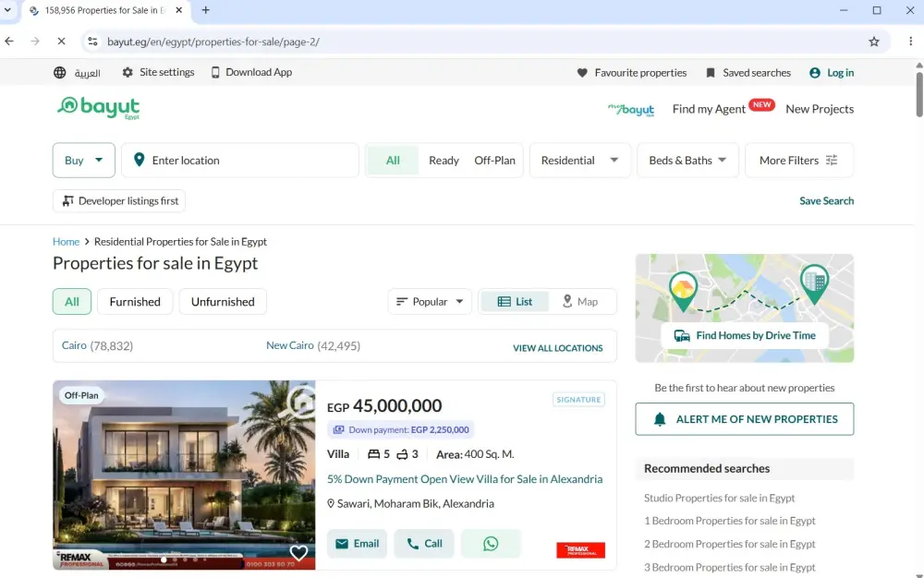Show only Furnished properties
This screenshot has width=924, height=578.
click(135, 301)
